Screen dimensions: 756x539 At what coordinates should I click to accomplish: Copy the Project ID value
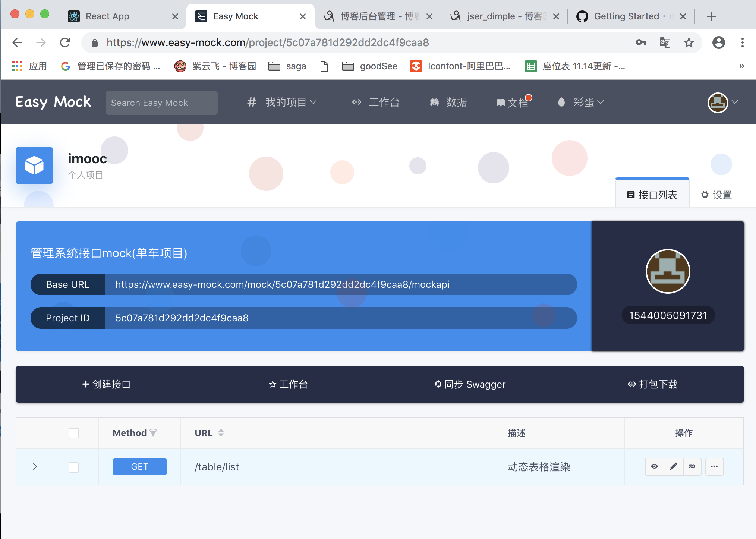click(182, 318)
